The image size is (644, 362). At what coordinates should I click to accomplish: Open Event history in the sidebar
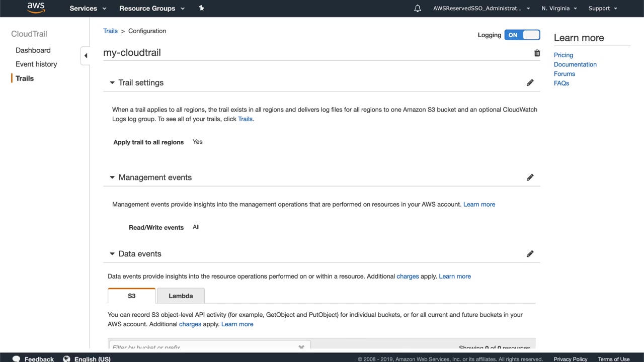[36, 64]
